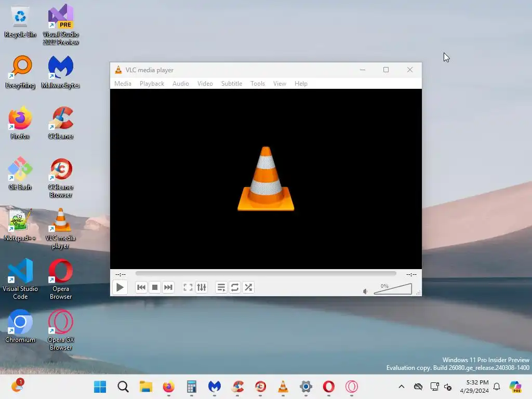Switch to Opera GX in the taskbar
The width and height of the screenshot is (532, 399).
click(x=352, y=387)
